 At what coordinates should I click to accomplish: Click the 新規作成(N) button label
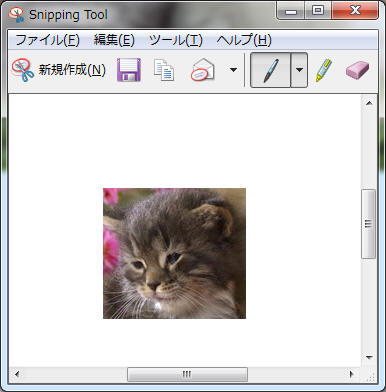[72, 70]
